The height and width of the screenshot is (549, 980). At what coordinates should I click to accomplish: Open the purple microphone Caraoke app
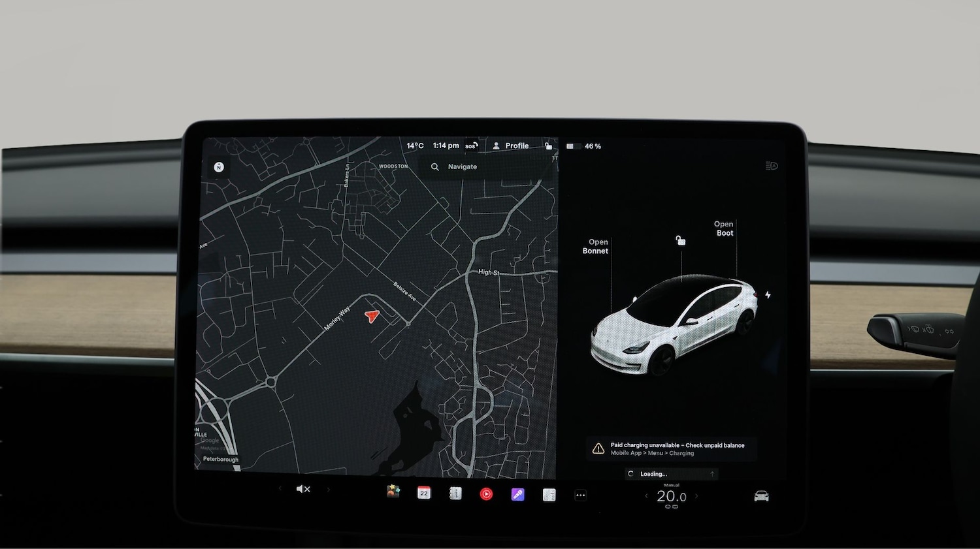point(517,494)
